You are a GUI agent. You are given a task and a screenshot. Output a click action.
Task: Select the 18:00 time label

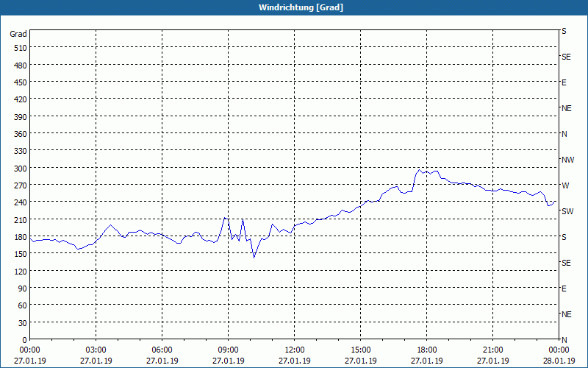[x=427, y=350]
